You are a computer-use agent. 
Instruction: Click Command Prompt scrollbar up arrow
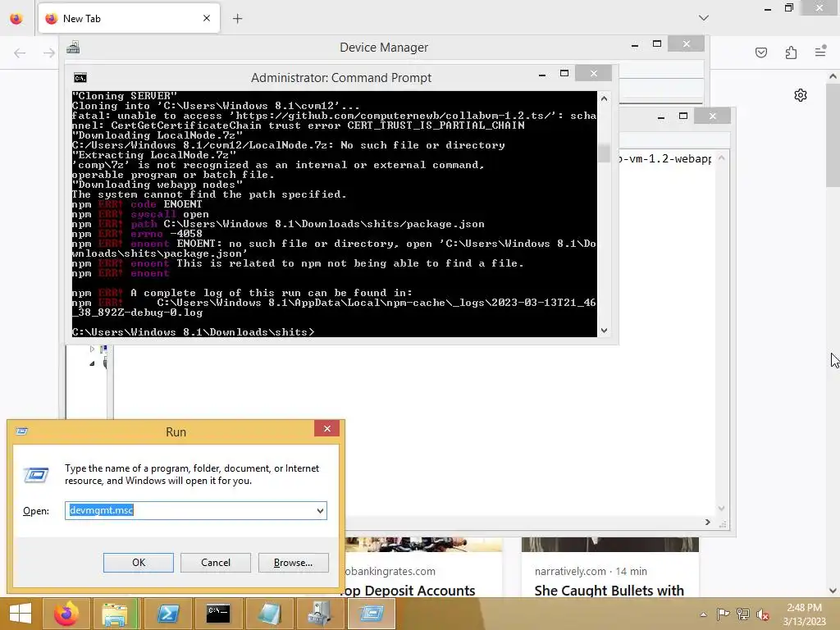click(x=604, y=98)
